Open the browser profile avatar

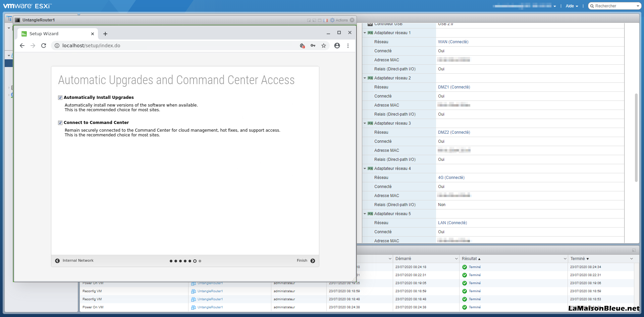click(x=337, y=46)
